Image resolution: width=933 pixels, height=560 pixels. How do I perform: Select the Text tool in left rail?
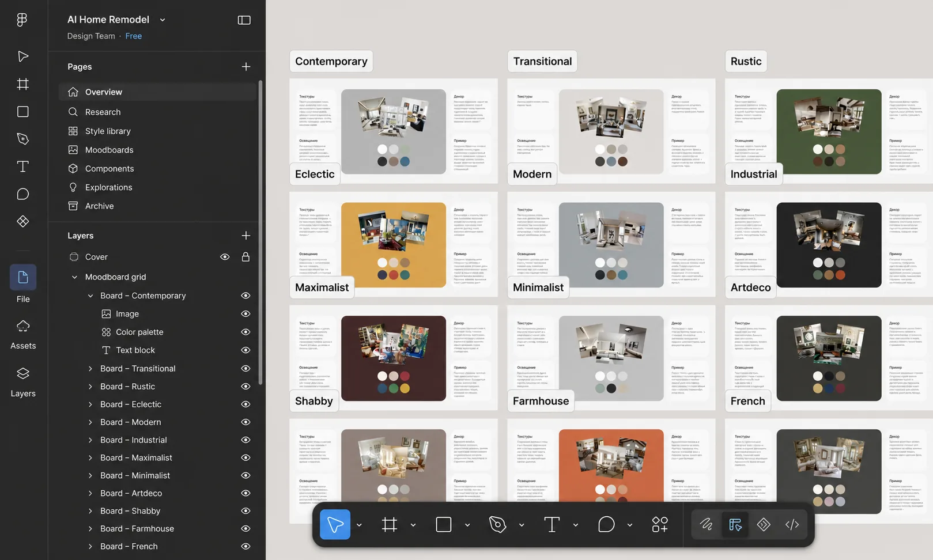pyautogui.click(x=22, y=167)
